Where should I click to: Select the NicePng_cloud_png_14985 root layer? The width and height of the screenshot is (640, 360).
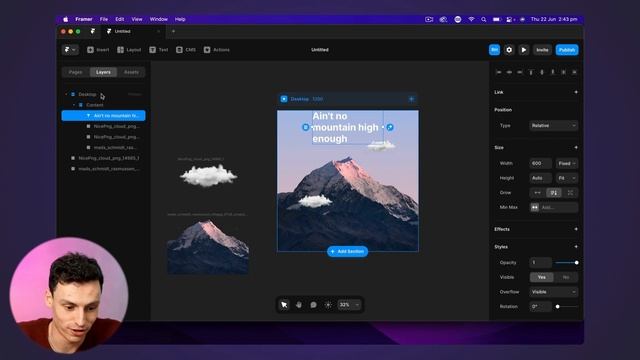103,158
